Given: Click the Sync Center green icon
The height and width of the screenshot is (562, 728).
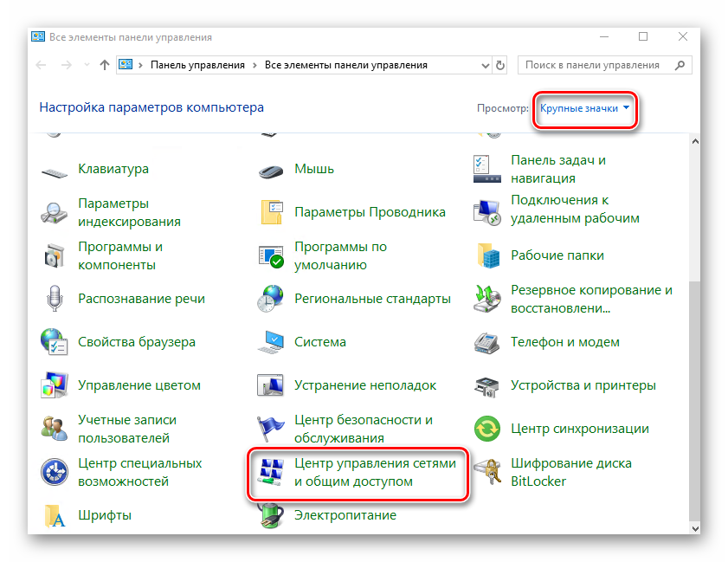Looking at the screenshot, I should pyautogui.click(x=487, y=429).
